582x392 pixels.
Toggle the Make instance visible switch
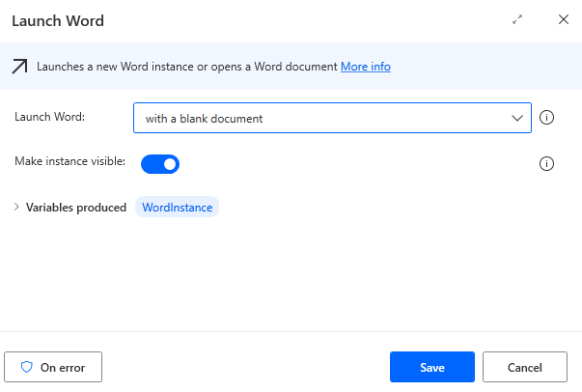tap(160, 164)
